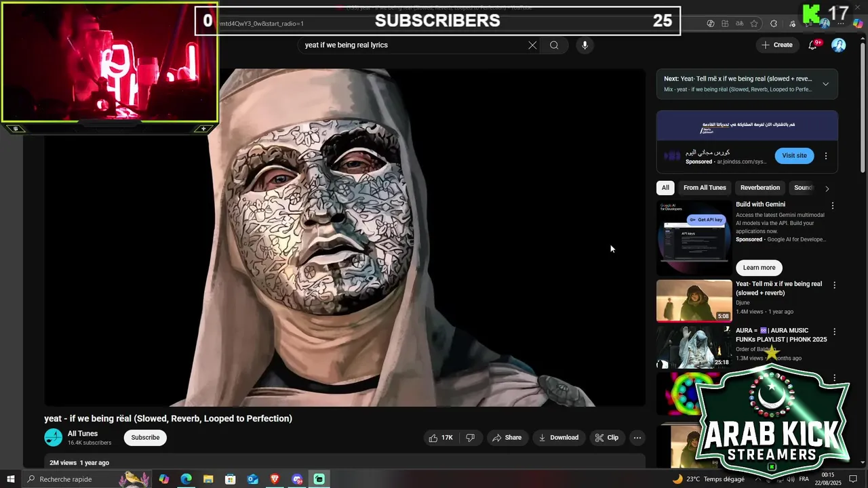Subscribe to All Tunes channel
The height and width of the screenshot is (488, 868).
(145, 438)
